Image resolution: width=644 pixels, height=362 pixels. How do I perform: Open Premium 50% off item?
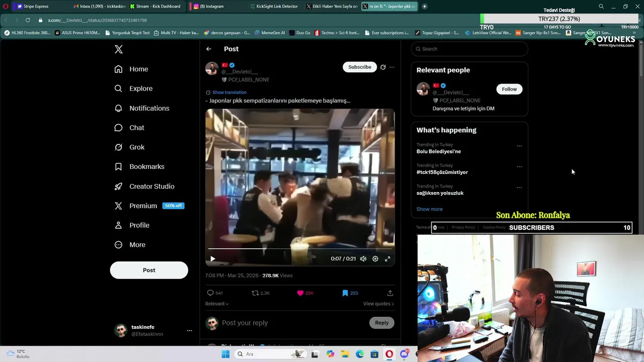click(x=149, y=206)
